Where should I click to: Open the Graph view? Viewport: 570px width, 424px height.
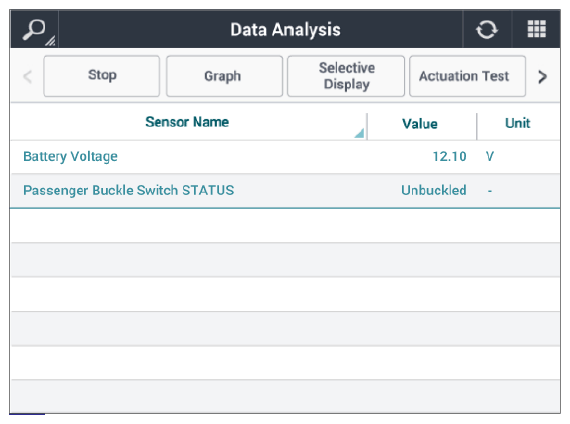coord(224,76)
